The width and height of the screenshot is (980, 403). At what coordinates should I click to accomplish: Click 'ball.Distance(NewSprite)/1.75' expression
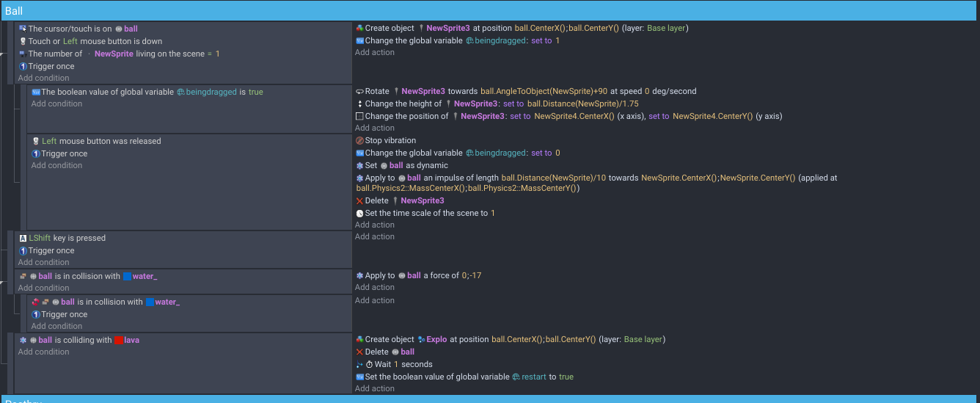pyautogui.click(x=583, y=104)
